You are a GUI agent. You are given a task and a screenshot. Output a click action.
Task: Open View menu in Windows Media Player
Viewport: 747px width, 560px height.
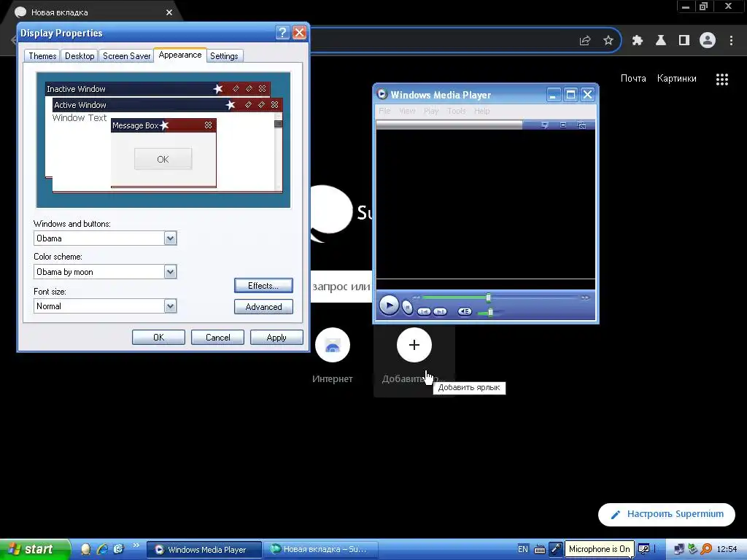[407, 111]
